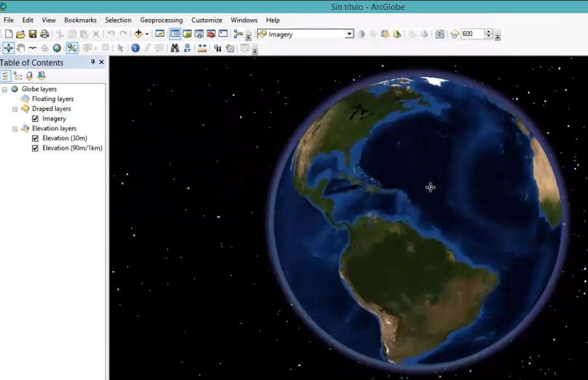
Task: Select the Floating layers item
Action: (53, 99)
